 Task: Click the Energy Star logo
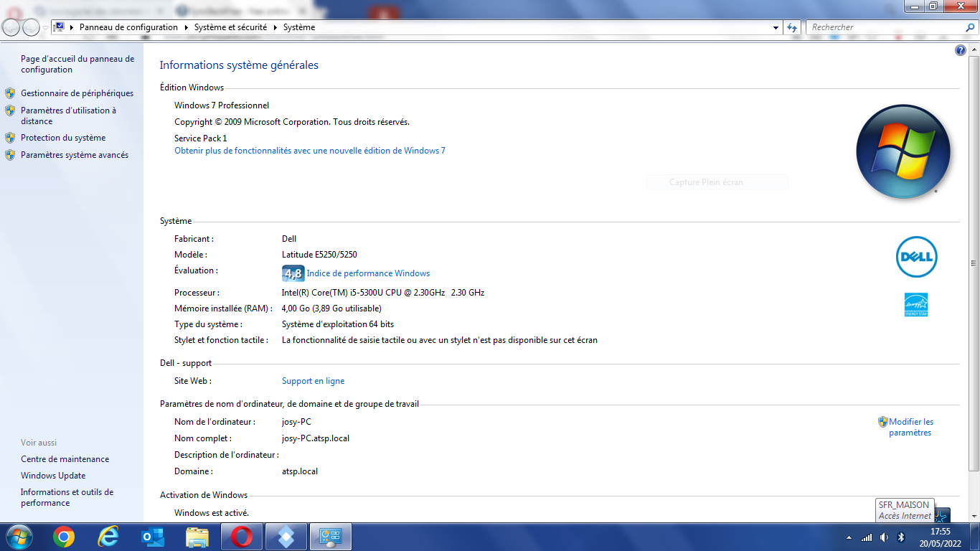pos(916,305)
